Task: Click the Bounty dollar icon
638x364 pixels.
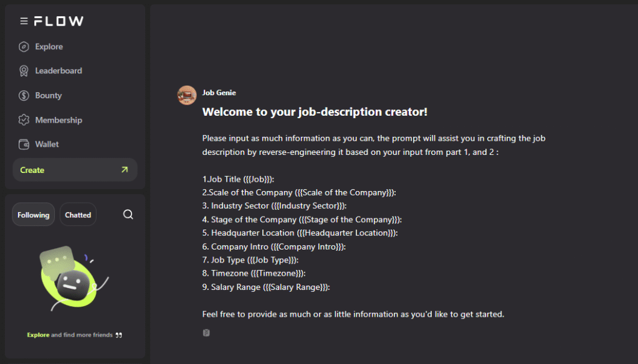Action: click(24, 95)
